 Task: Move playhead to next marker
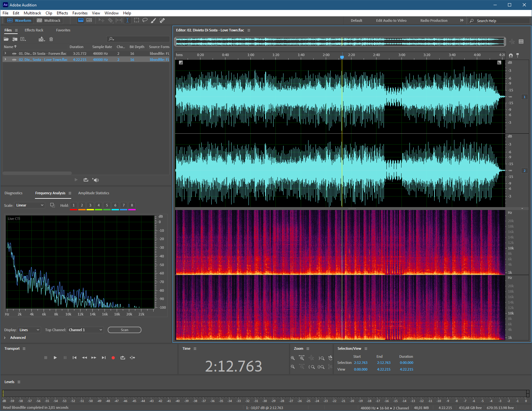pos(104,358)
